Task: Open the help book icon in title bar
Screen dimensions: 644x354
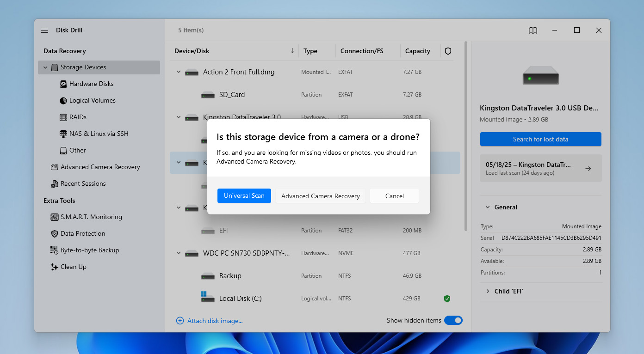Action: (x=533, y=30)
